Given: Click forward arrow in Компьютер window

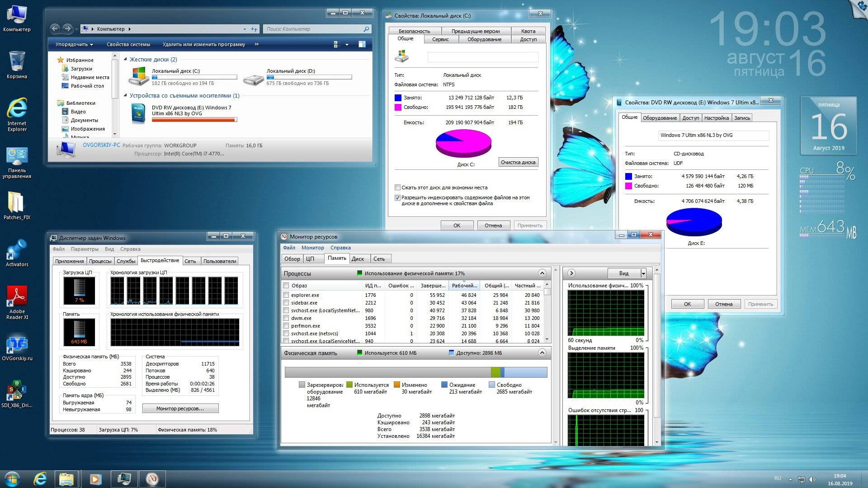Looking at the screenshot, I should point(67,28).
